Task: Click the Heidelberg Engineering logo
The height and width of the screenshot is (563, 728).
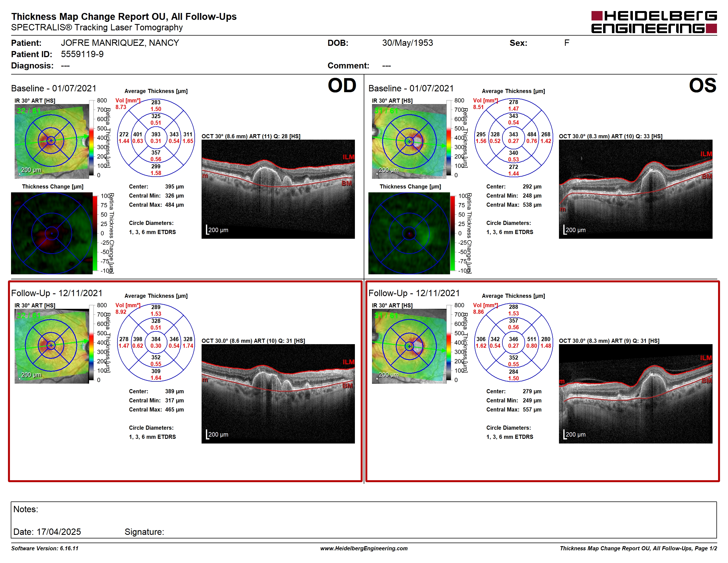Action: click(x=654, y=22)
